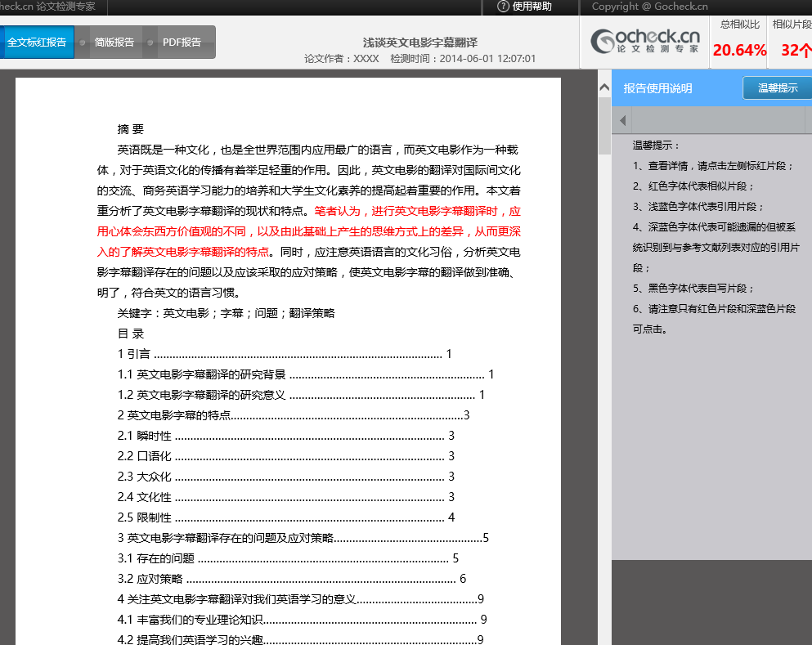Click contents entry 3.2 应对策略
This screenshot has height=645, width=812.
pos(292,579)
